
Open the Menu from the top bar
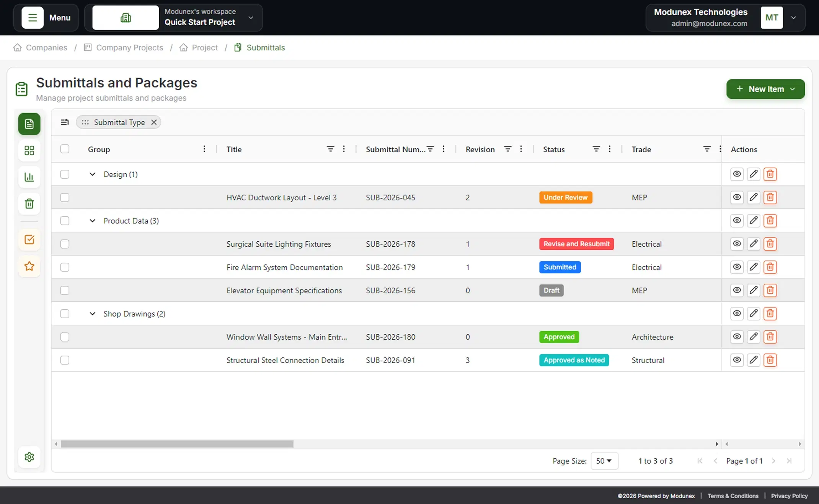pyautogui.click(x=46, y=18)
